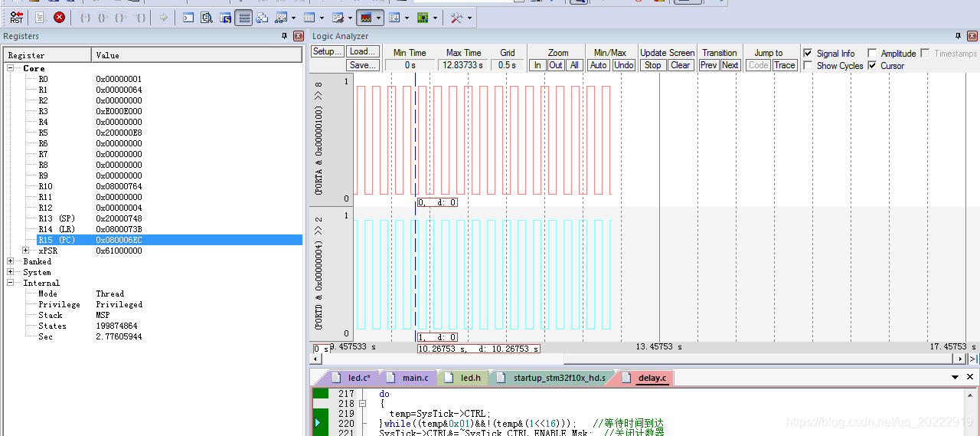
Task: Click the waveform scrollbar right arrow
Action: 962,359
